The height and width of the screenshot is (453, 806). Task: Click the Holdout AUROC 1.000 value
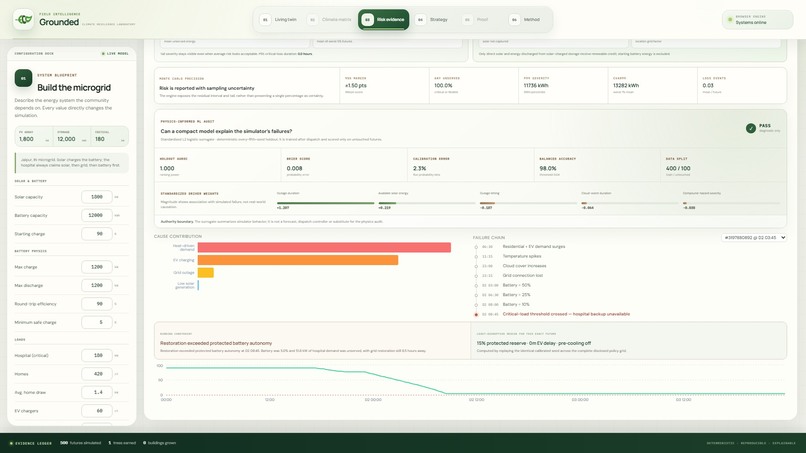pos(167,168)
